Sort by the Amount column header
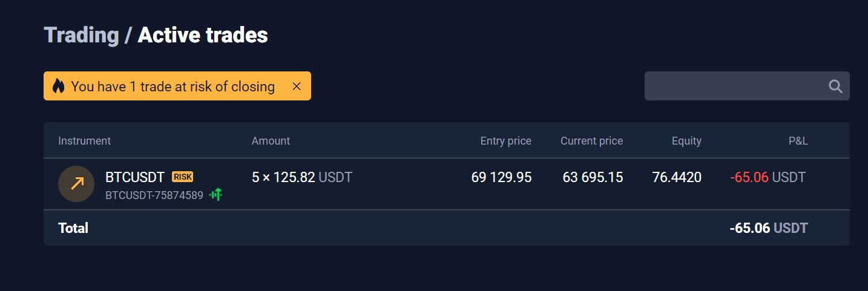Screen dimensions: 868x291 [271, 141]
